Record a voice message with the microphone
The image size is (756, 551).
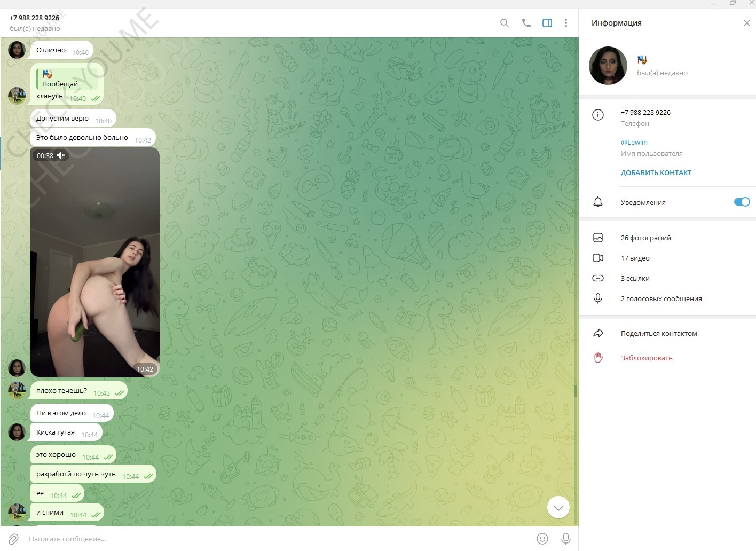pos(566,539)
